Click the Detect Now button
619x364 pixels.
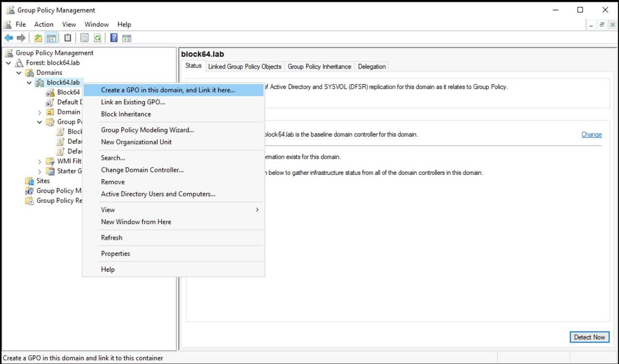click(x=589, y=337)
